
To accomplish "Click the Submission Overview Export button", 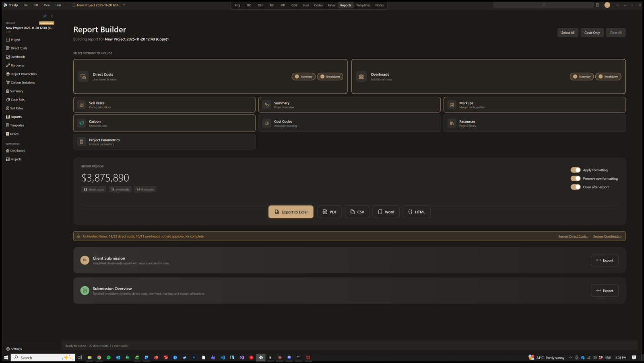I will coord(605,291).
